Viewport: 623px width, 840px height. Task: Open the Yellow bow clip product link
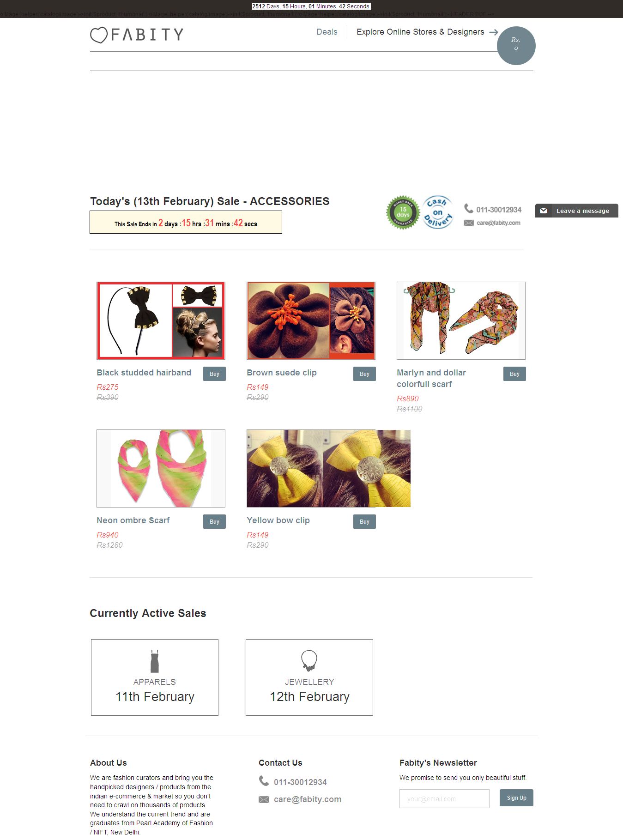(278, 520)
